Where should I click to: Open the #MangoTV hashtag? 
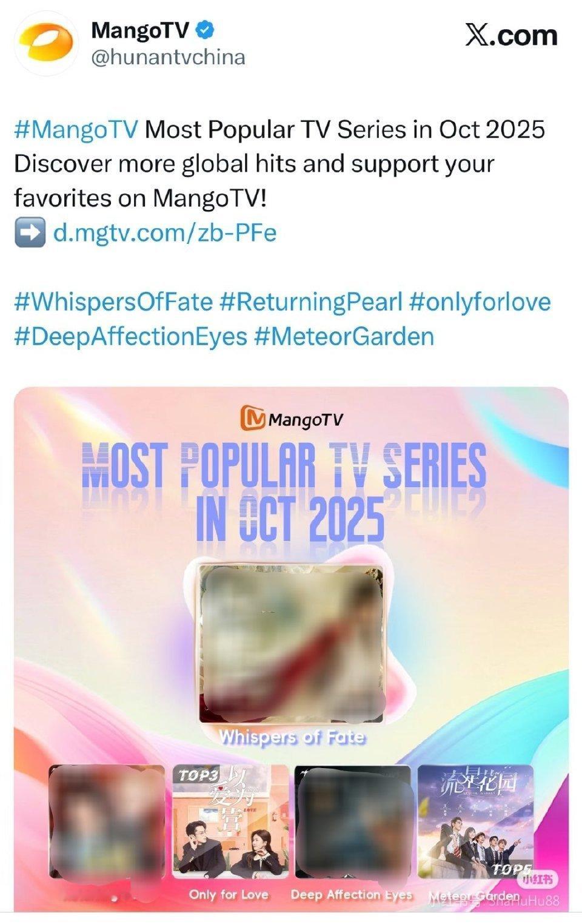[76, 129]
